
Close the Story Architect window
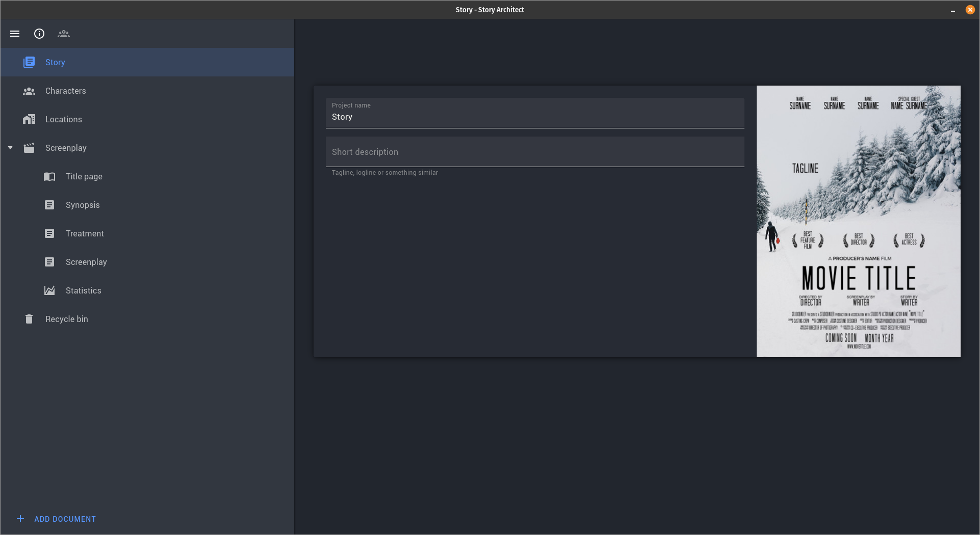click(x=970, y=10)
